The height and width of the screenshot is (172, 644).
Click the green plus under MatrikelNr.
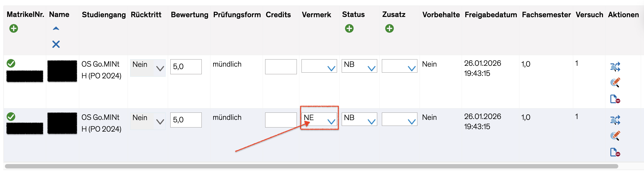[14, 28]
